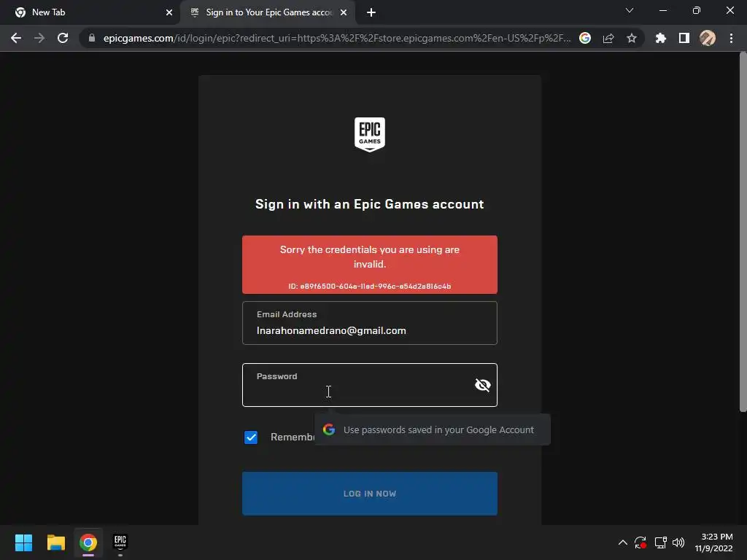Use passwords saved in Google Account
Viewport: 747px width, 560px height.
tap(433, 429)
